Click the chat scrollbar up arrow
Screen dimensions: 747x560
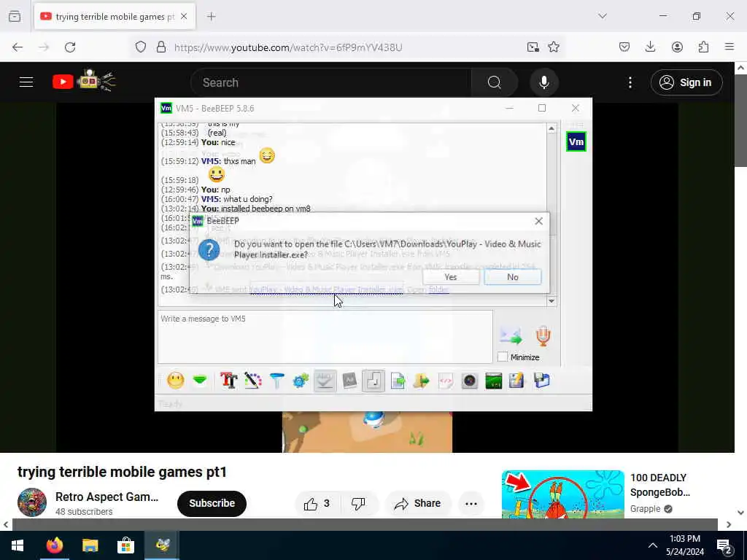[x=551, y=128]
